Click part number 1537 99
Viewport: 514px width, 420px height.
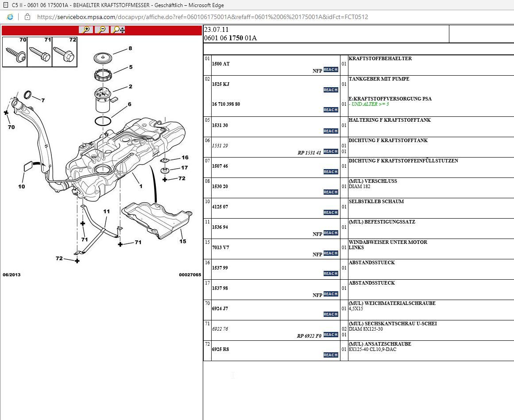click(x=220, y=268)
